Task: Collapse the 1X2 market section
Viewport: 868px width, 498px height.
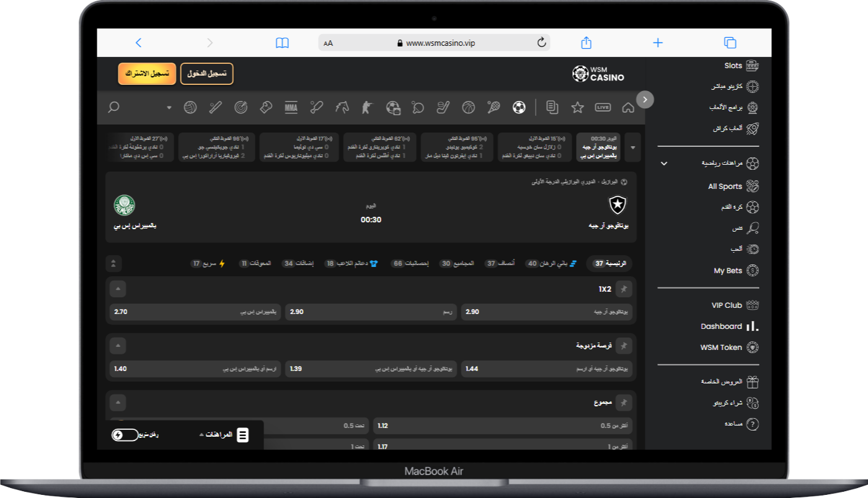Action: click(118, 289)
